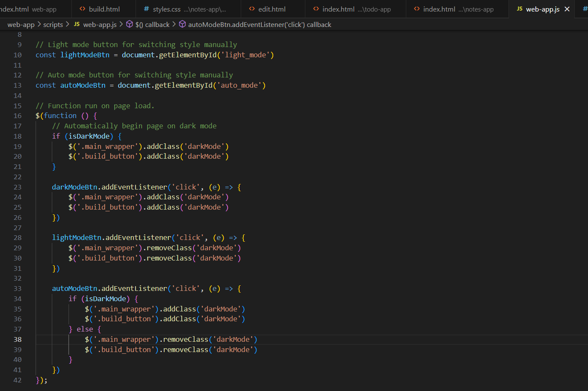The width and height of the screenshot is (588, 391).
Task: Click the HTML icon on build.html tab
Action: (83, 9)
